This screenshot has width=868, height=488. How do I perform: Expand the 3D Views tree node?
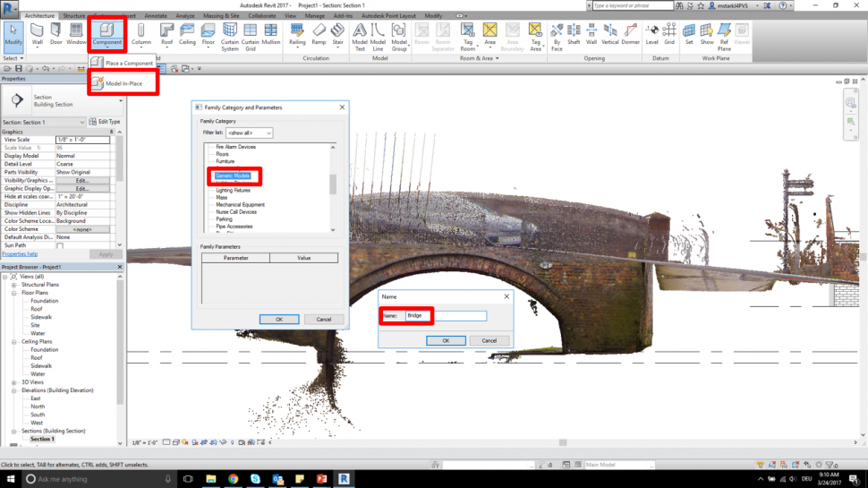[14, 382]
